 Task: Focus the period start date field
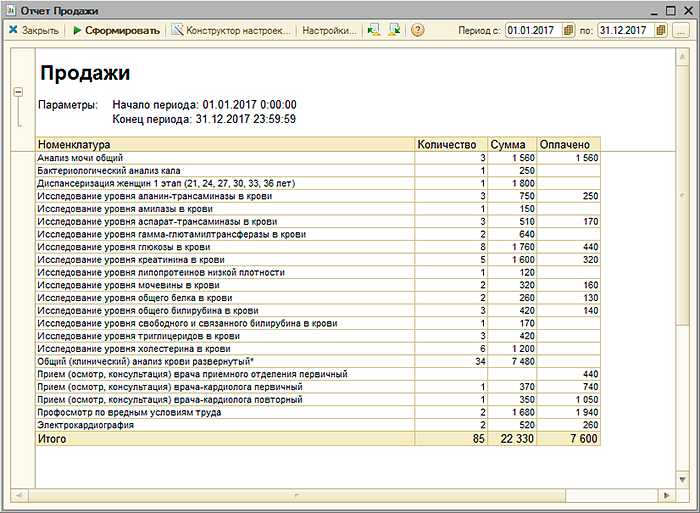[x=532, y=30]
